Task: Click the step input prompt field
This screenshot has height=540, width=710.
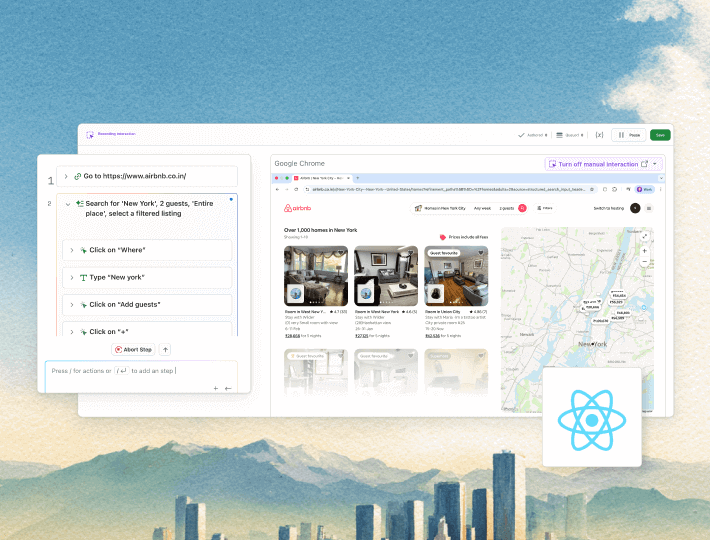Action: (x=141, y=377)
